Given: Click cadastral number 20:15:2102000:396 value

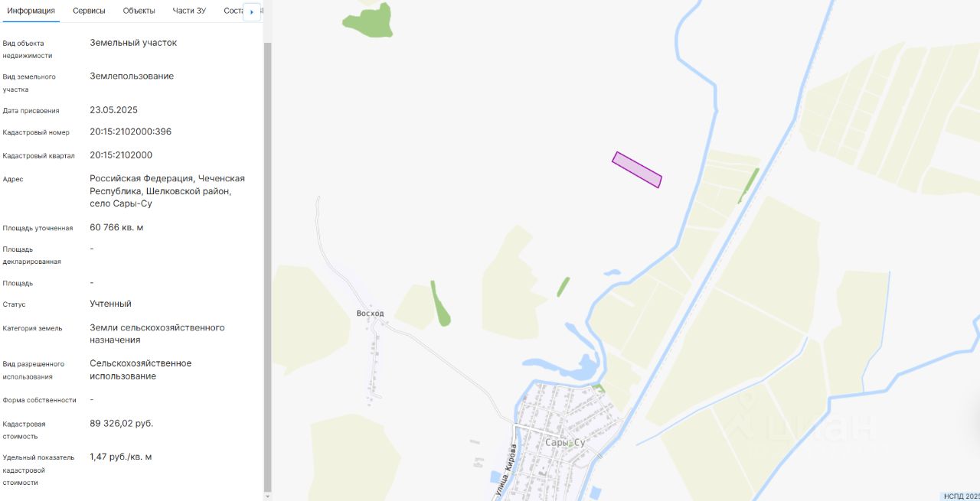Looking at the screenshot, I should click(x=130, y=132).
